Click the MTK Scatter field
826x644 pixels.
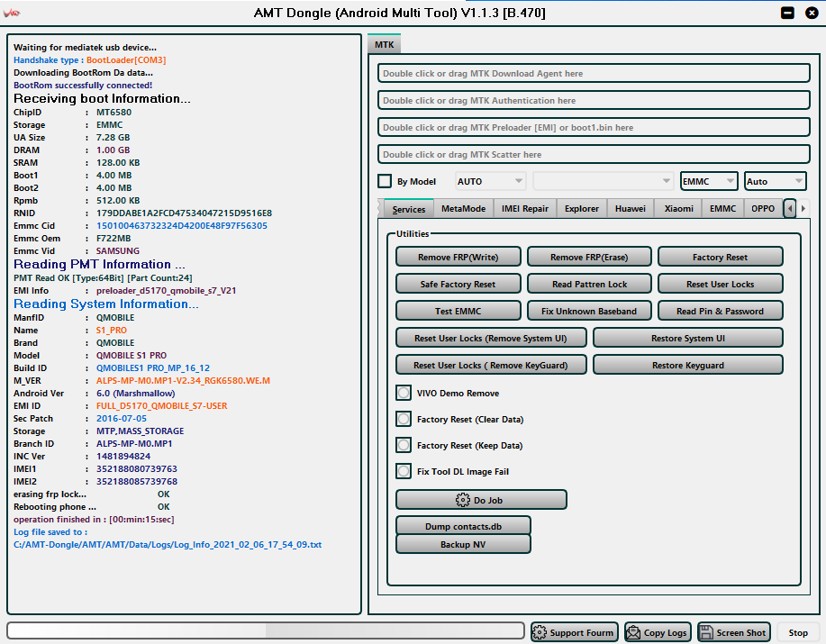[594, 154]
